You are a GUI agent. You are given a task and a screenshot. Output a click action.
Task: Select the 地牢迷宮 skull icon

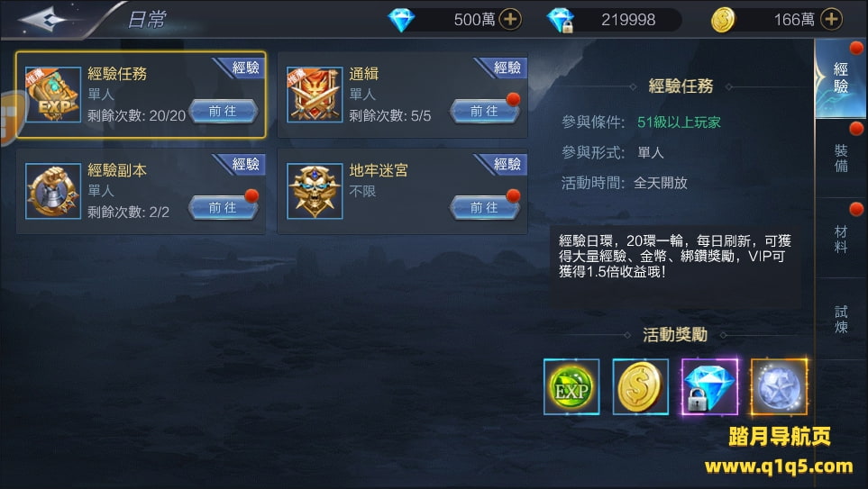click(315, 191)
